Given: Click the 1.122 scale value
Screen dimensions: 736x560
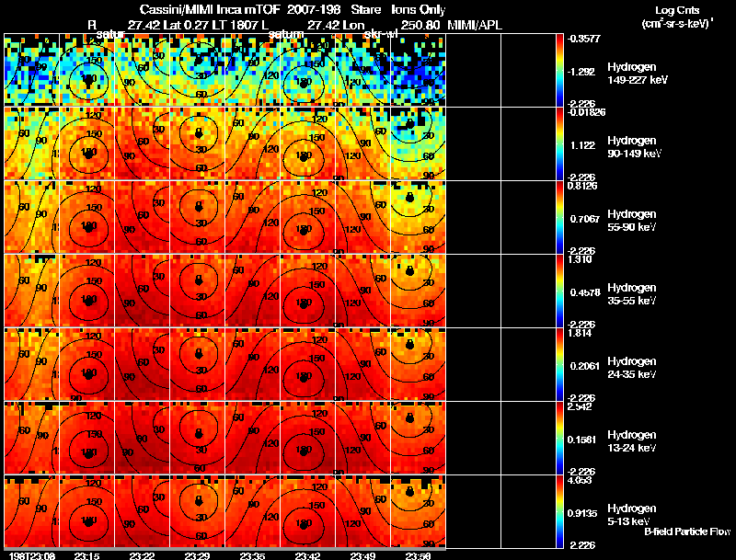Looking at the screenshot, I should coord(583,145).
